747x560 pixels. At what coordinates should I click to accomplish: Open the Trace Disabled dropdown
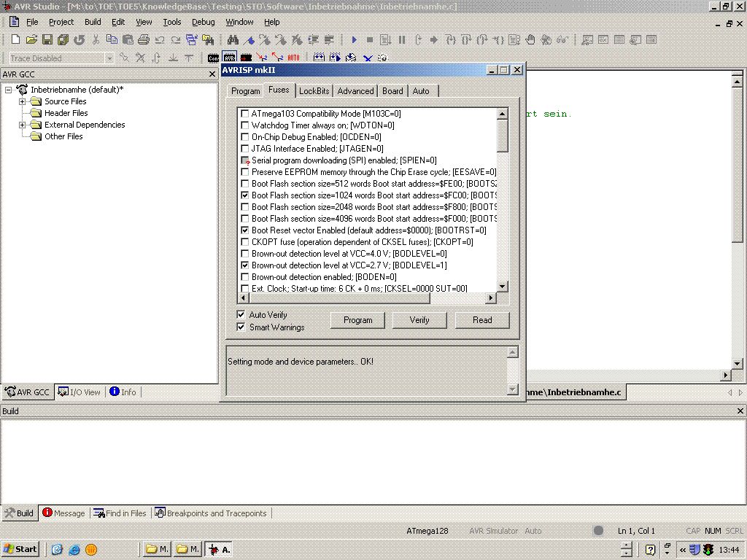click(x=109, y=58)
